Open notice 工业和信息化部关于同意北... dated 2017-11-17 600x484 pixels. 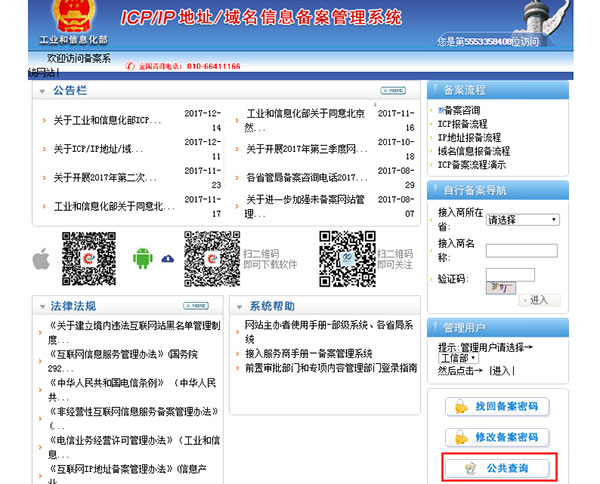point(114,207)
